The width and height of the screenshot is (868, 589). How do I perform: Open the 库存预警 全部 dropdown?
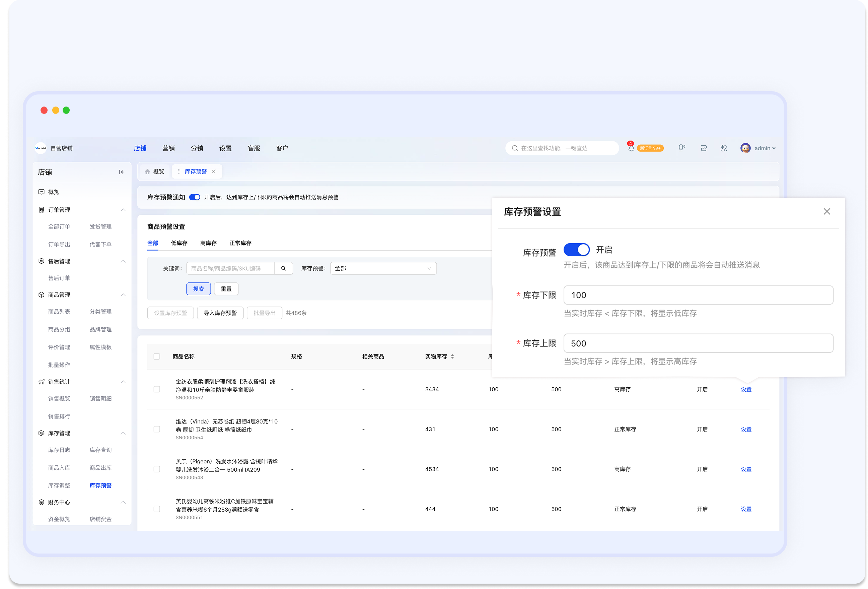point(383,268)
